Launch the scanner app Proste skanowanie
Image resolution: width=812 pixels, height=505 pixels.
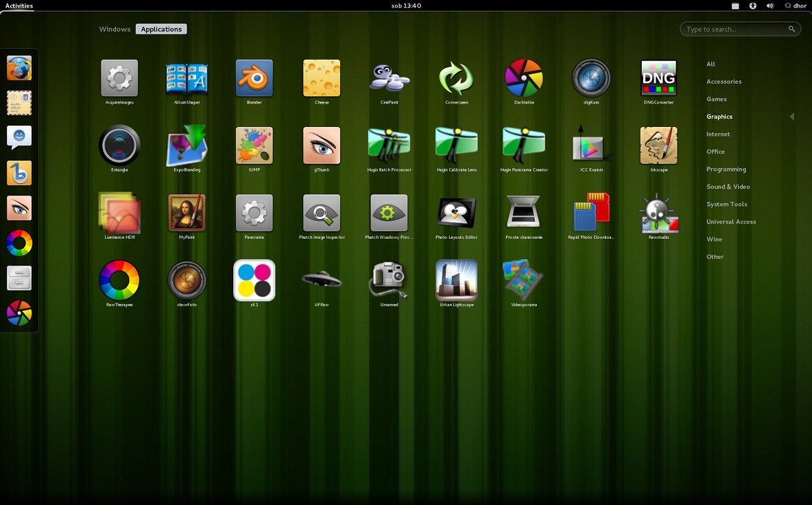(523, 212)
